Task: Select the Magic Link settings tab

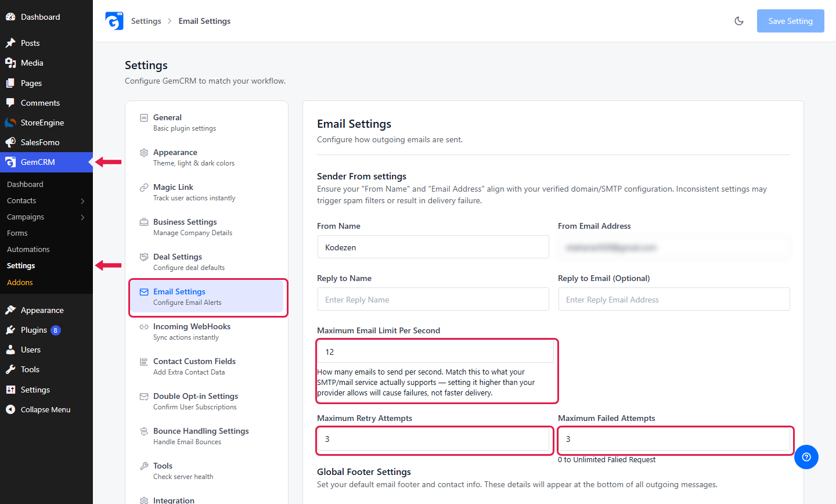Action: (x=207, y=192)
